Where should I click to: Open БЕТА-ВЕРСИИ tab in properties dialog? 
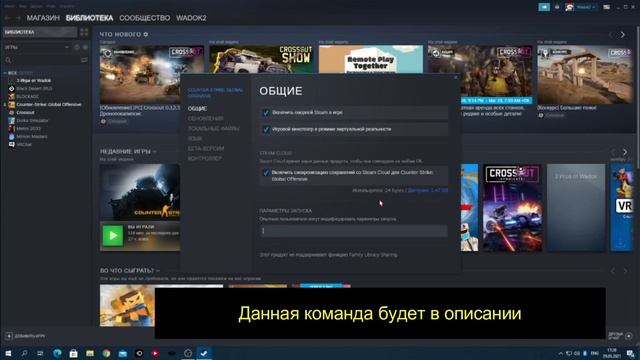coord(206,149)
